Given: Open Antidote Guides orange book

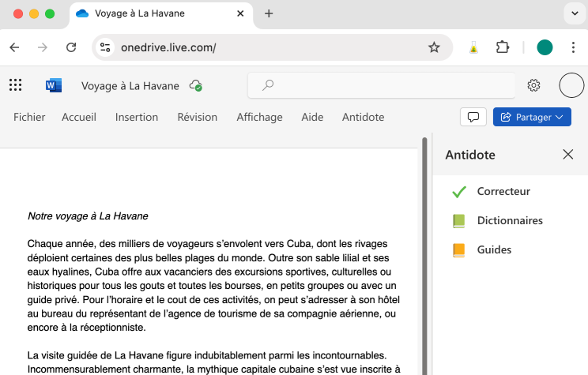Looking at the screenshot, I should [x=459, y=250].
